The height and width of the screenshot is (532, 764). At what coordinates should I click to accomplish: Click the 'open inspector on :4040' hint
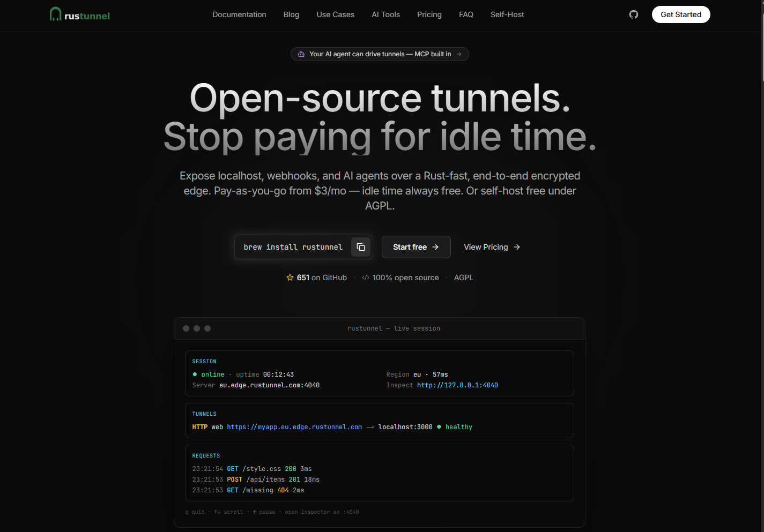[x=322, y=512]
